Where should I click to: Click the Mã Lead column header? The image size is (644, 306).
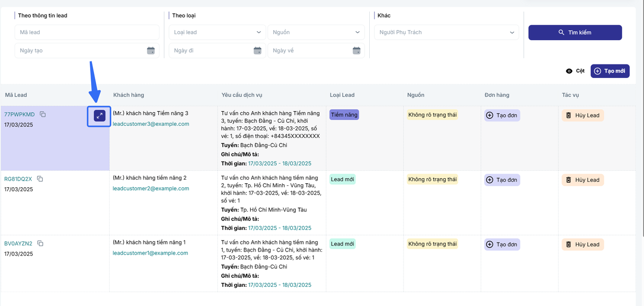[16, 95]
